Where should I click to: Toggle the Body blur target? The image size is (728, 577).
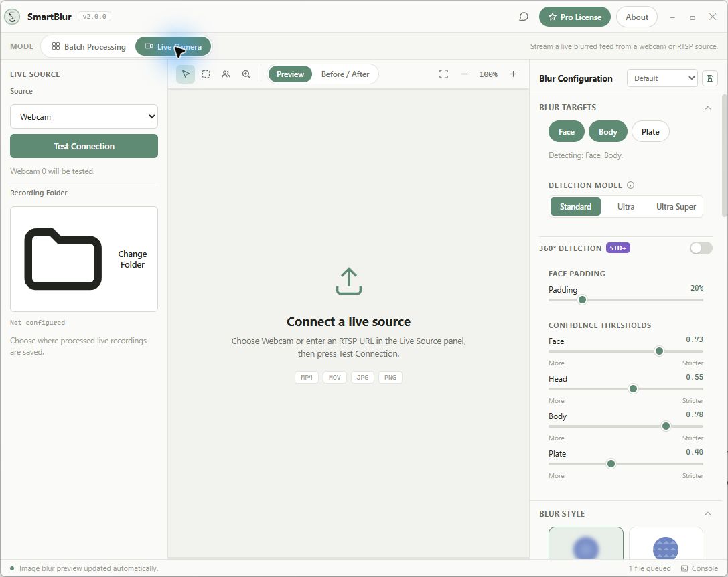(x=607, y=131)
